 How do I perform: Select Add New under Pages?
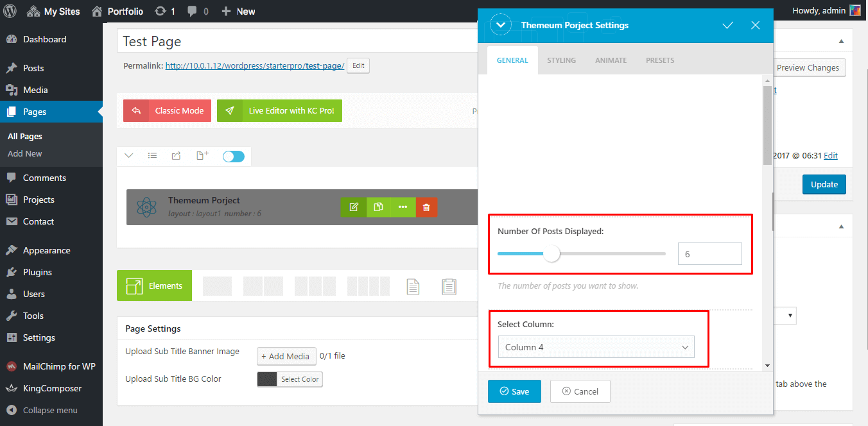click(x=25, y=153)
